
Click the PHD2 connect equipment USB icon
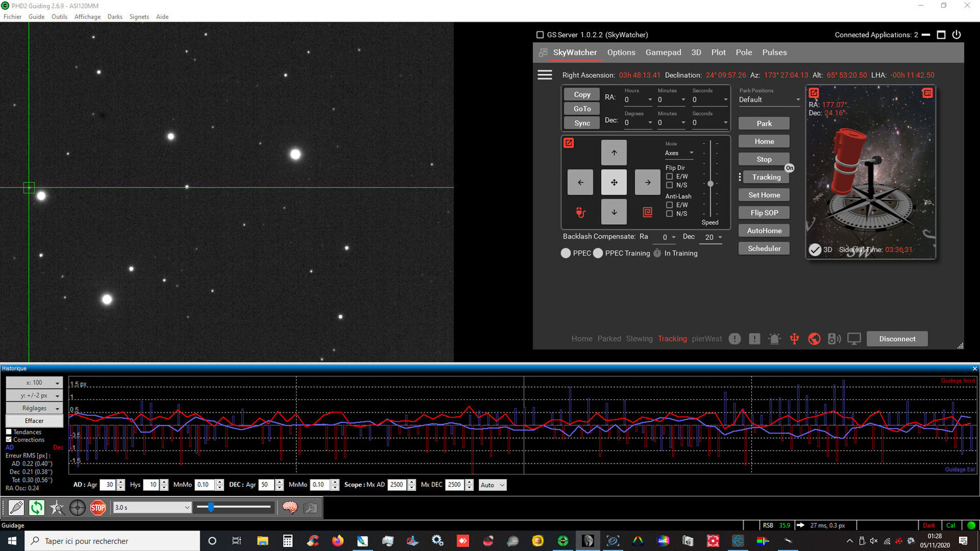pyautogui.click(x=16, y=507)
